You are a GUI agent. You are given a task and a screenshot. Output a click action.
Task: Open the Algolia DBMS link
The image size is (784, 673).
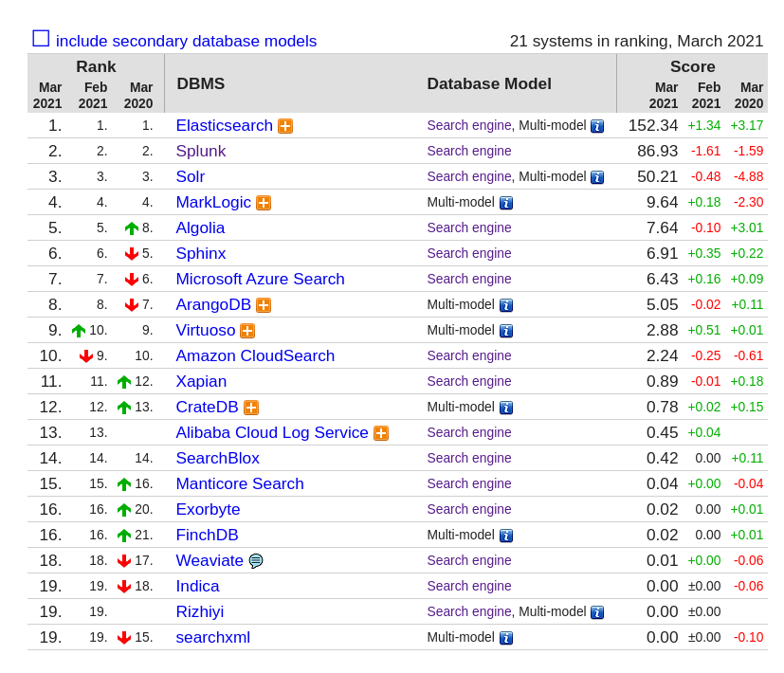200,228
